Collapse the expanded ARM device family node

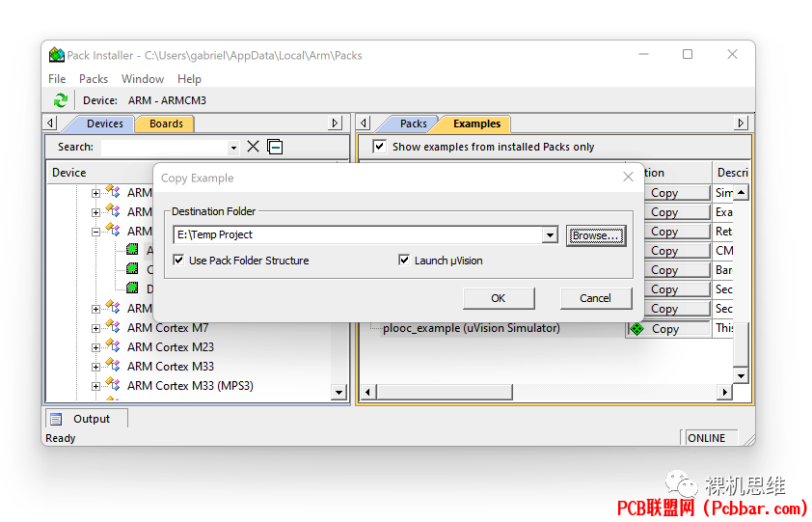[95, 233]
